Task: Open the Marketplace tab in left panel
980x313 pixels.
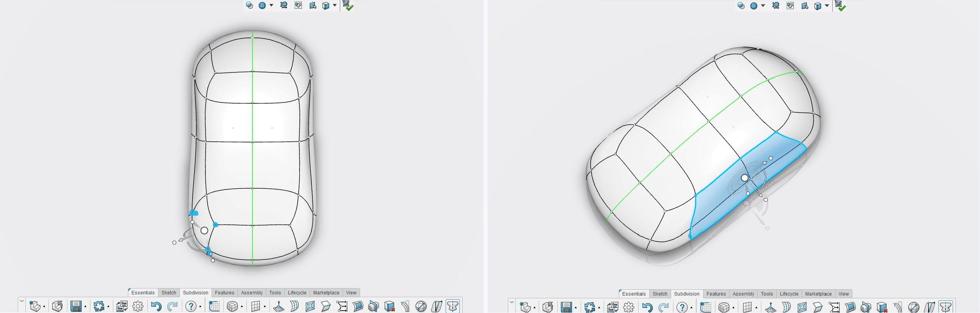Action: (326, 293)
